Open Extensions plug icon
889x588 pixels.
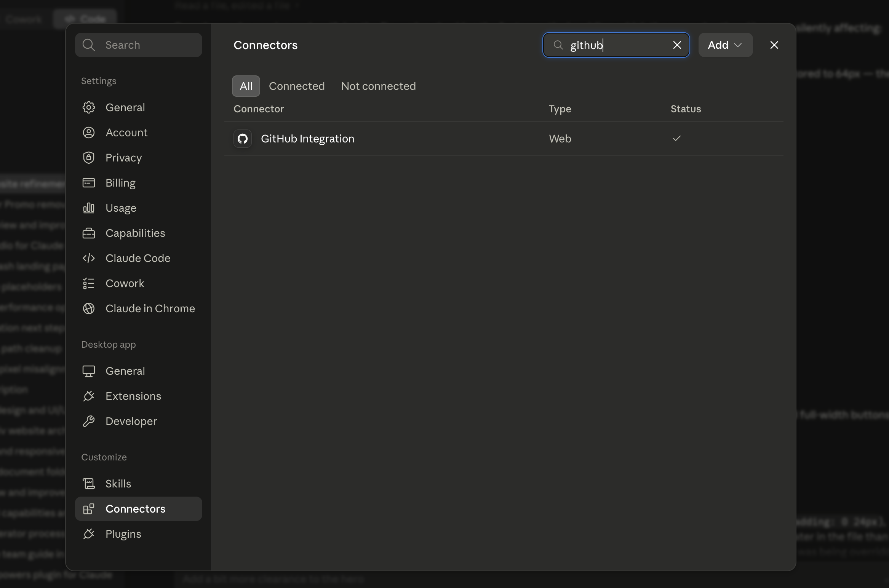point(89,396)
